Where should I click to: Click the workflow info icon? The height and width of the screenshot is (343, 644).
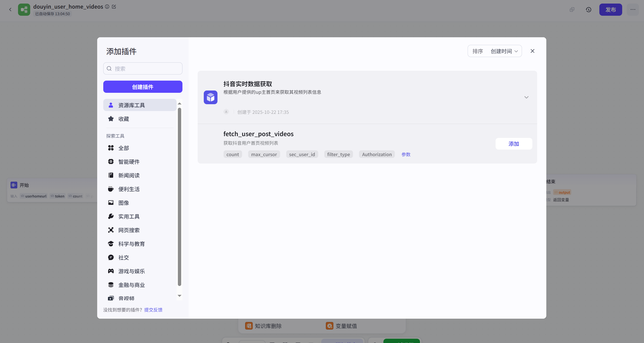(x=107, y=7)
